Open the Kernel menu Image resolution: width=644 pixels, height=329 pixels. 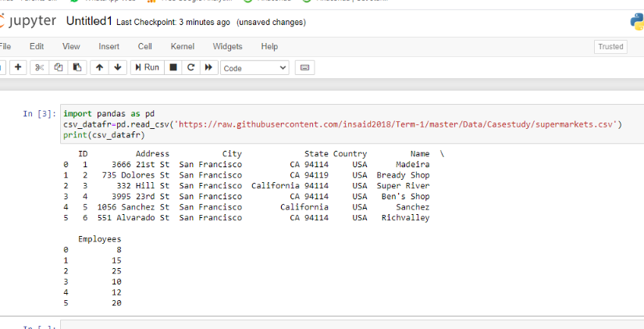click(x=183, y=46)
